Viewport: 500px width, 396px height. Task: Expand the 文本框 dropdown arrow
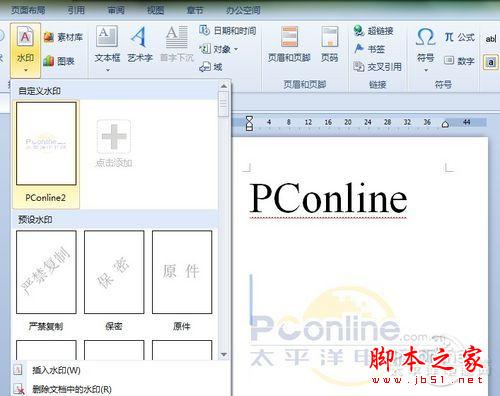[108, 70]
